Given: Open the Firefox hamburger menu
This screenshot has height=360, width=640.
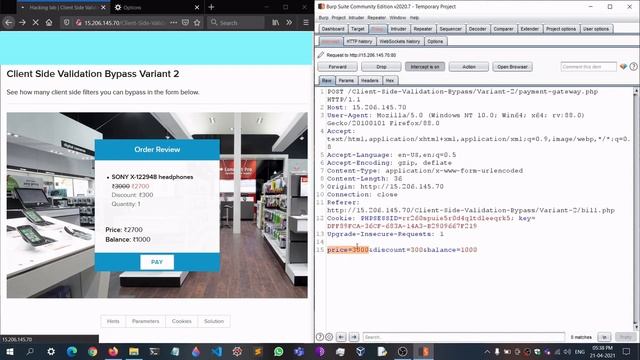Looking at the screenshot, I should (x=306, y=22).
